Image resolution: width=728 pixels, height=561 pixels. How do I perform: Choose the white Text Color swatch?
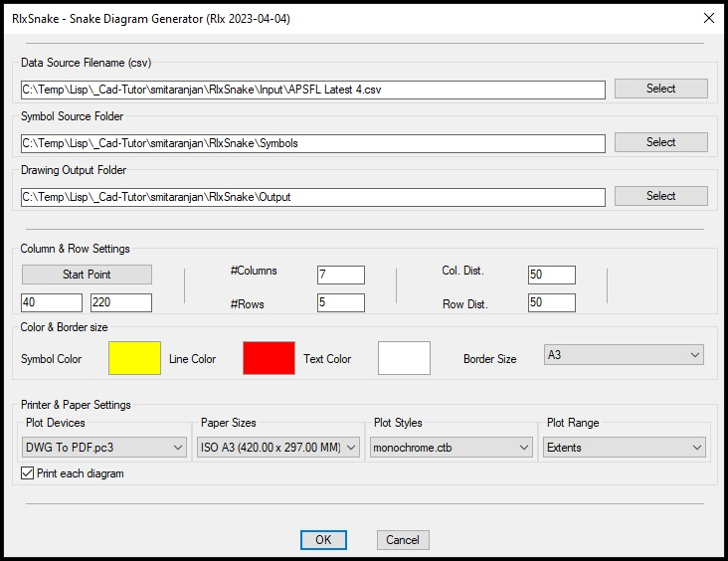point(404,358)
